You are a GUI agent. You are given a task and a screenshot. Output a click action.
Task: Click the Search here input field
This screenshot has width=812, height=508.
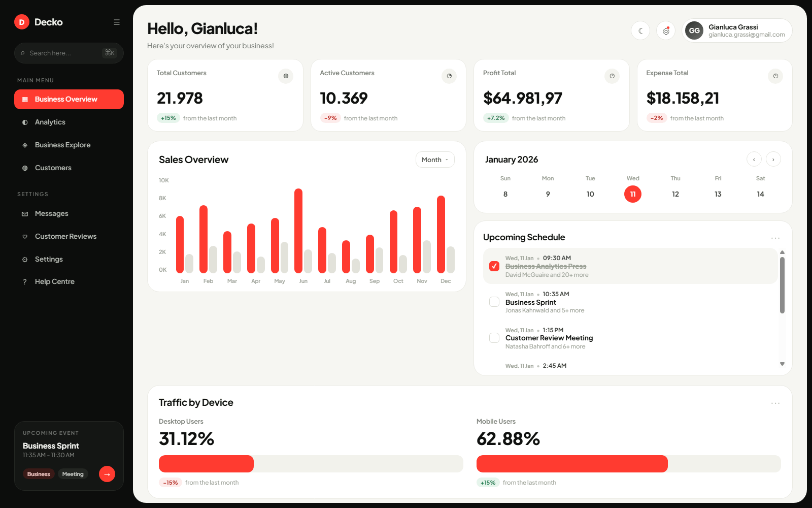pyautogui.click(x=69, y=53)
